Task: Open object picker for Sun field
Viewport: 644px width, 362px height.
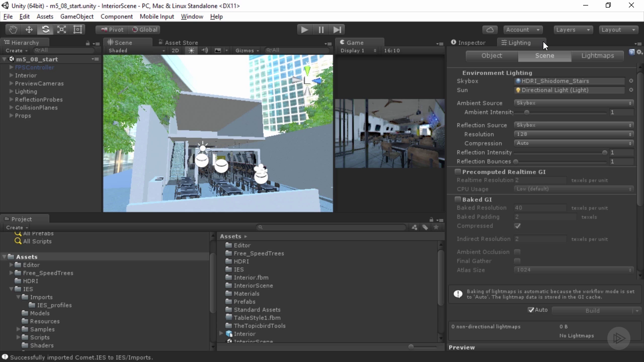Action: [631, 90]
